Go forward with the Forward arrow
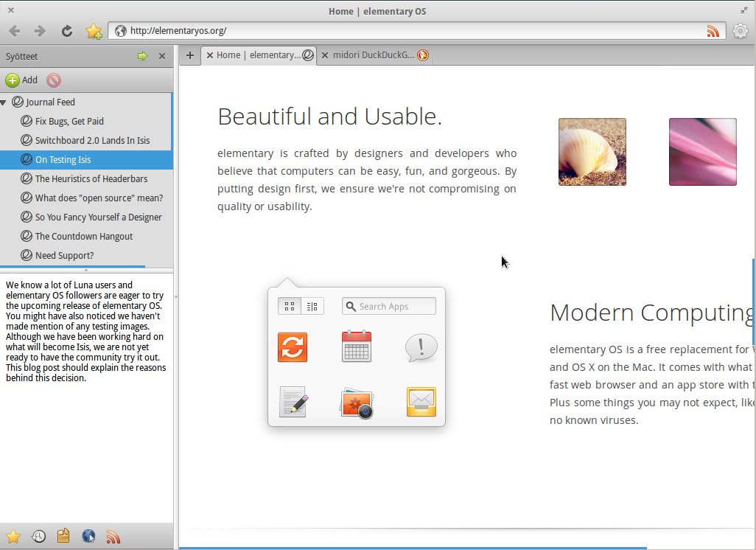Screen dimensions: 756x550 tap(40, 31)
